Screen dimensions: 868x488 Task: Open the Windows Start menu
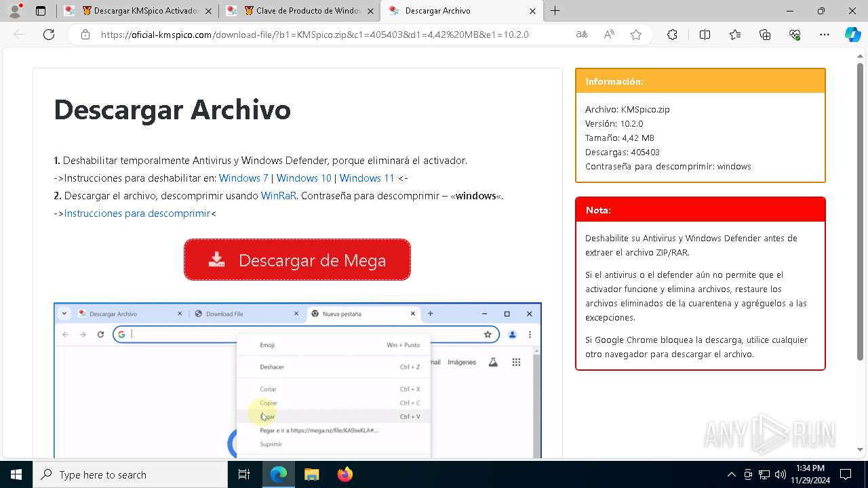click(16, 474)
